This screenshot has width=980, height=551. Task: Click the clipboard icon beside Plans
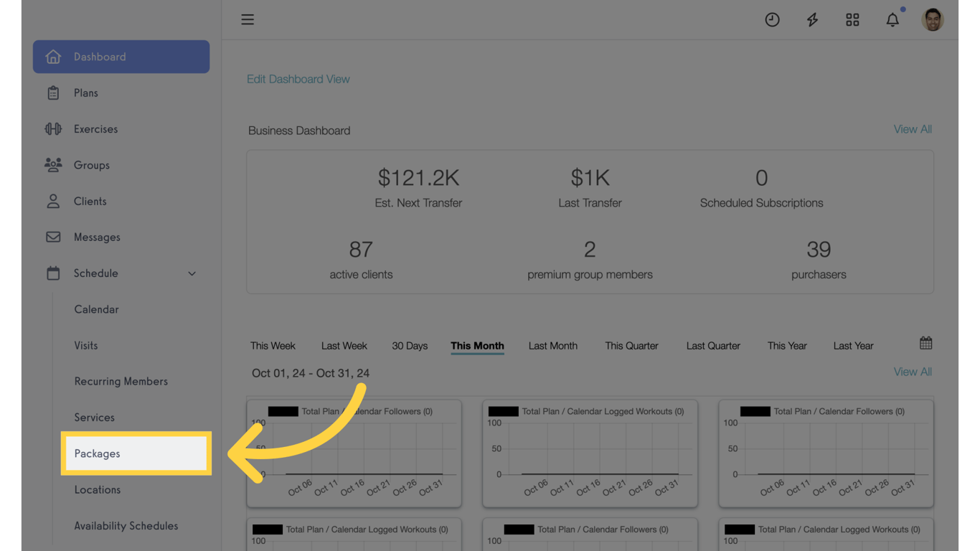click(53, 93)
